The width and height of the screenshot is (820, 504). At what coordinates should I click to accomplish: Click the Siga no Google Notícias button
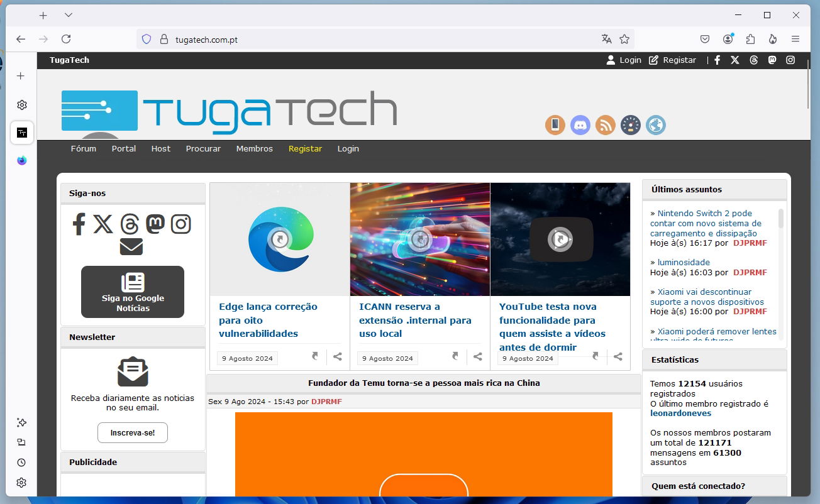point(133,292)
